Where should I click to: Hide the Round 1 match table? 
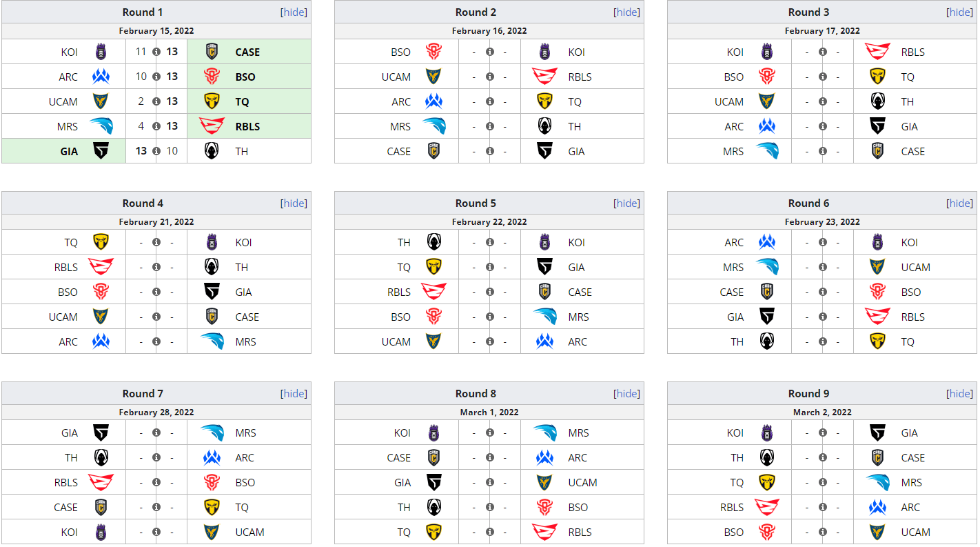tap(294, 12)
